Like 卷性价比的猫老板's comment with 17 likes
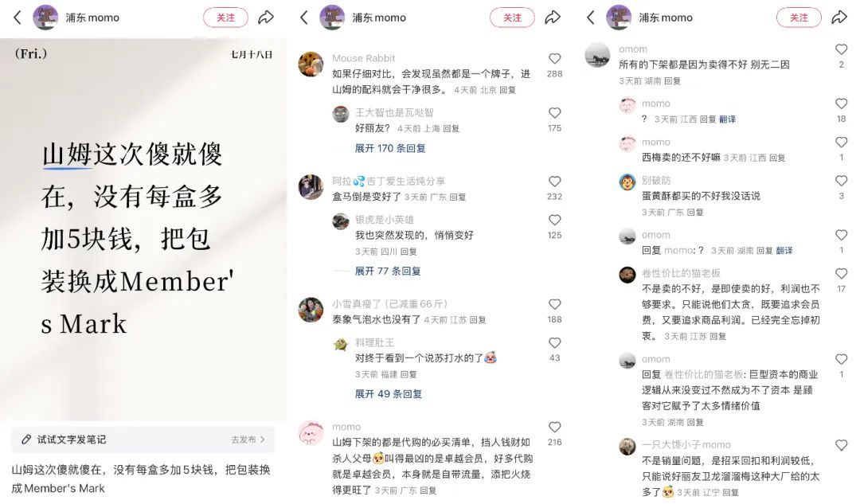The image size is (860, 504). [x=841, y=274]
